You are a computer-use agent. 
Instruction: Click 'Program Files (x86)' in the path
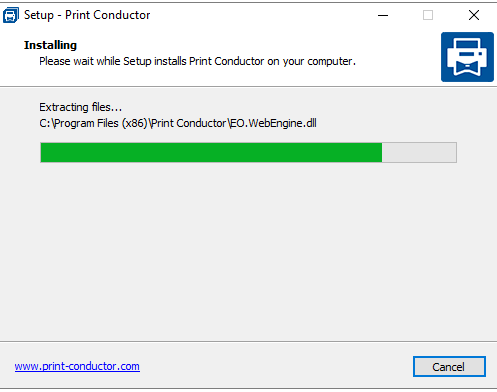[x=101, y=123]
